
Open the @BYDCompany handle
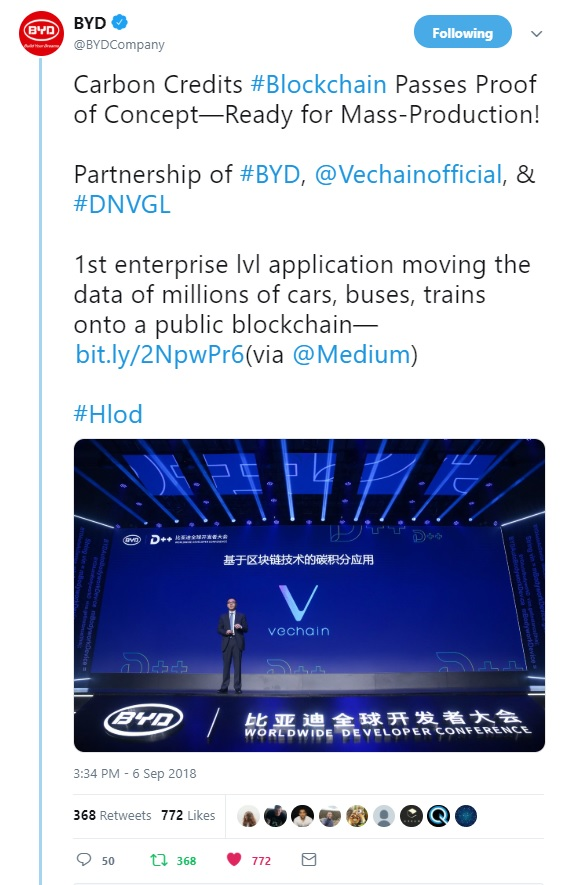pyautogui.click(x=119, y=45)
